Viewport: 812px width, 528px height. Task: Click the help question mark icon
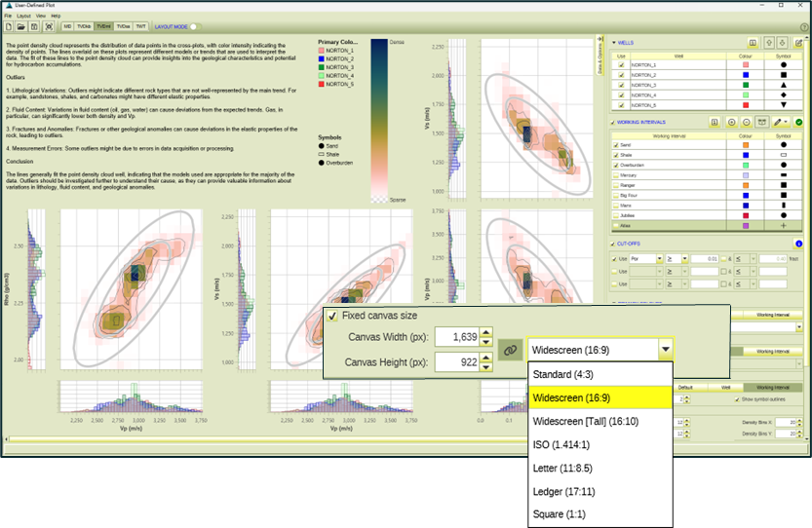click(805, 27)
